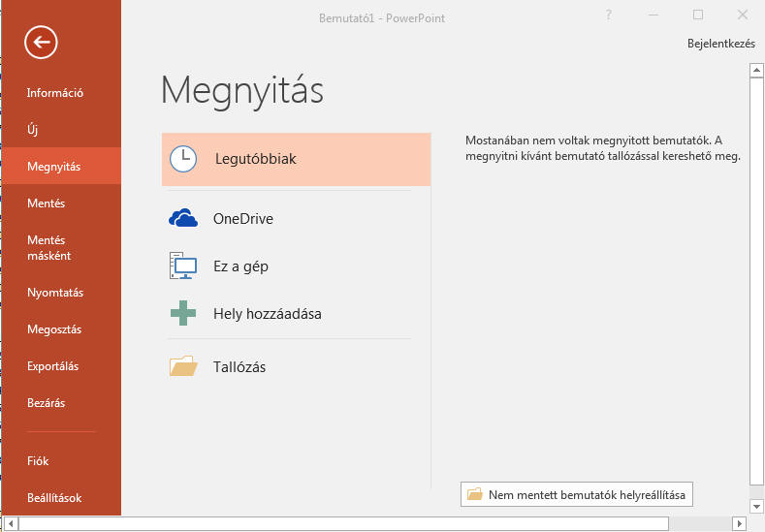Viewport: 765px width, 532px height.
Task: Minimize the PowerPoint window
Action: [x=653, y=16]
